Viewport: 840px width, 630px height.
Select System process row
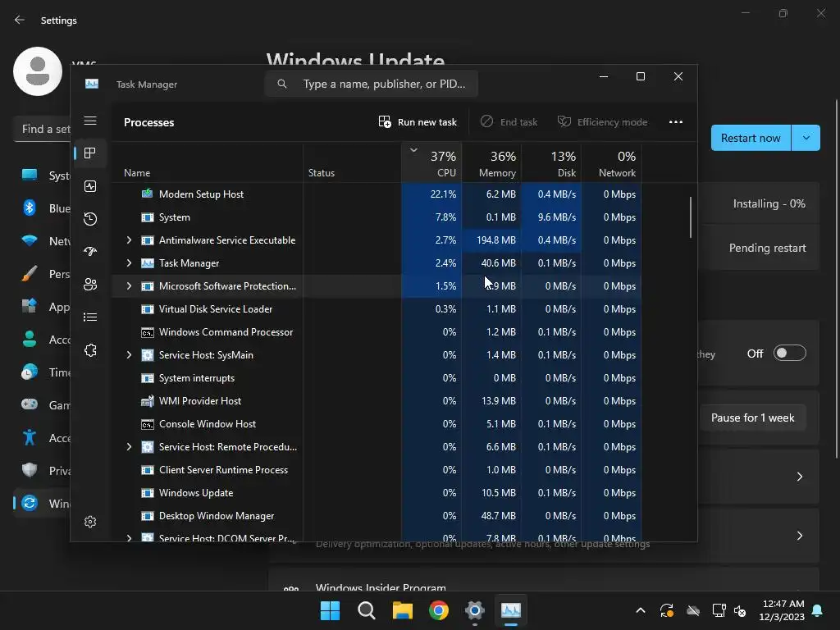pos(377,217)
